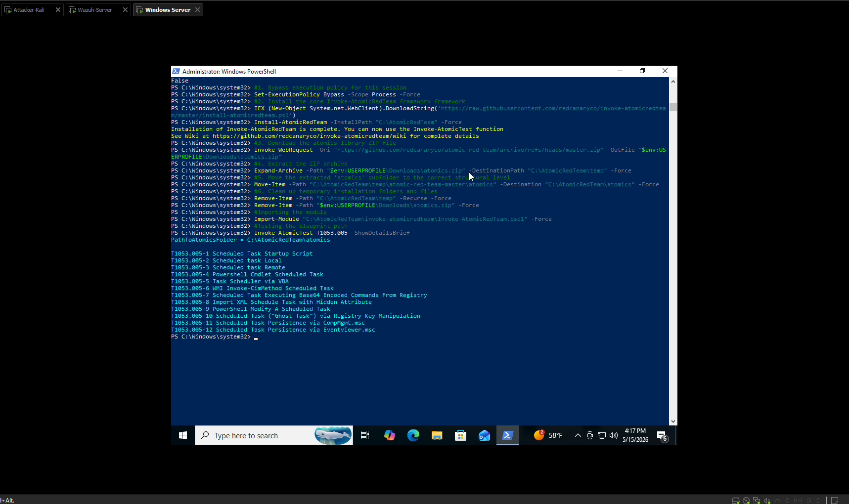849x504 pixels.
Task: Open Task View on the taskbar
Action: pos(365,435)
